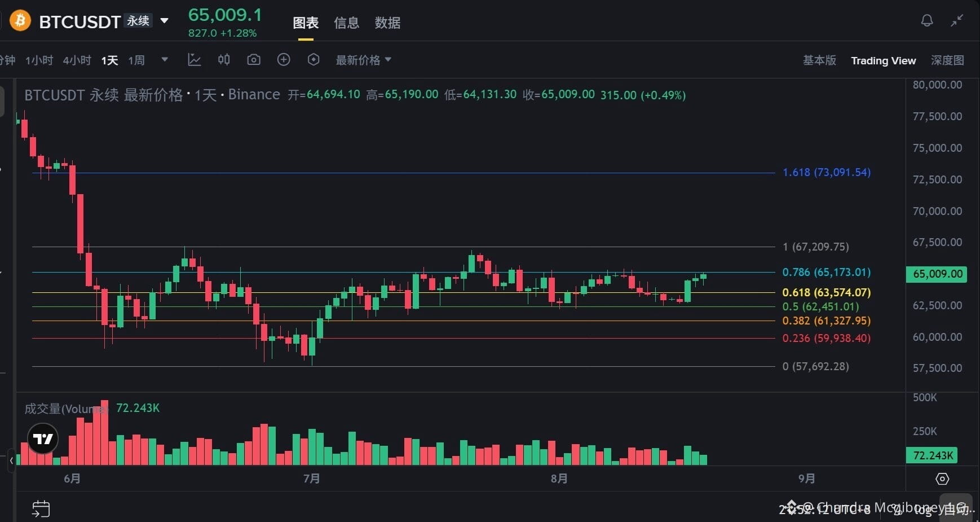Expand more timeframe intervals dropdown
The width and height of the screenshot is (980, 522).
click(165, 59)
